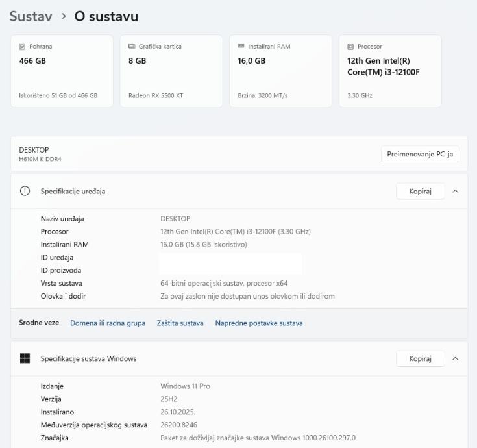Collapse the Specifikacije sustava Windows chevron
The image size is (477, 448).
coord(455,358)
